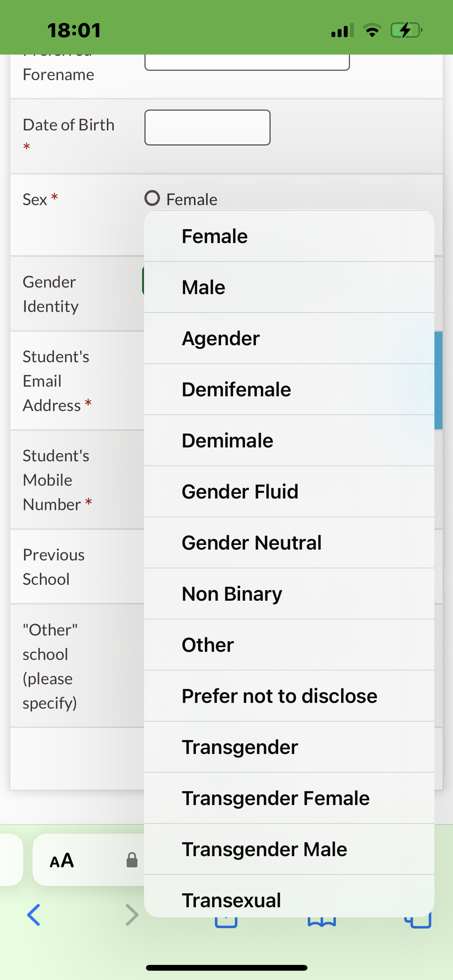Image resolution: width=453 pixels, height=980 pixels.
Task: Pick the Transgender Female option
Action: coord(289,798)
